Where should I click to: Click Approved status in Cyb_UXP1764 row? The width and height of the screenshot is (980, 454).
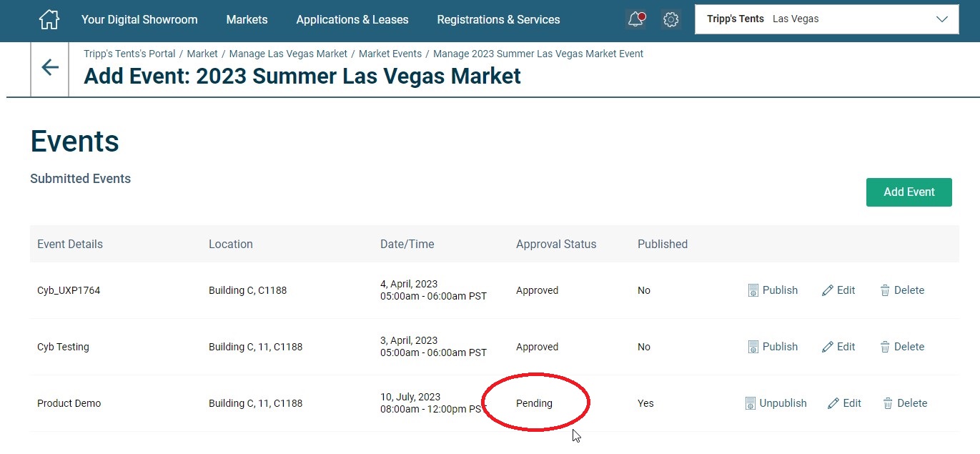point(537,290)
